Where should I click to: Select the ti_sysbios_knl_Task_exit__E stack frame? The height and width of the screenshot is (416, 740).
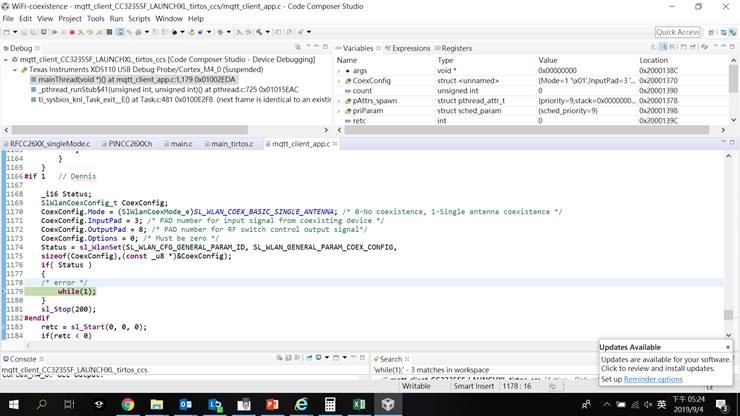coord(181,100)
